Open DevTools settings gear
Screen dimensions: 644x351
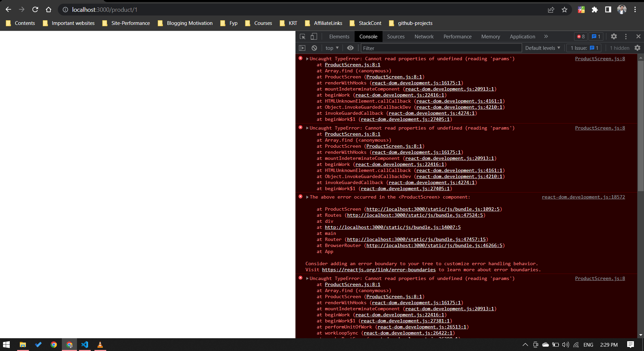[614, 36]
